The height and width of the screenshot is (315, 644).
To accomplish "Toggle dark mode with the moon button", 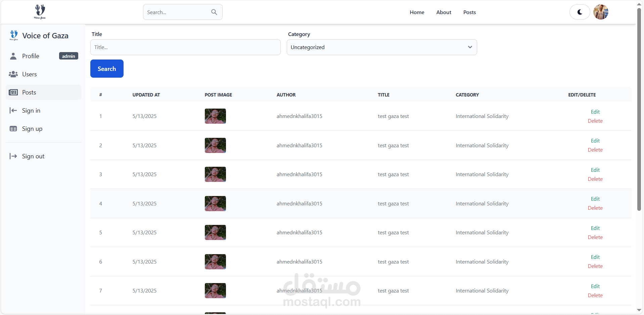I will click(x=580, y=12).
